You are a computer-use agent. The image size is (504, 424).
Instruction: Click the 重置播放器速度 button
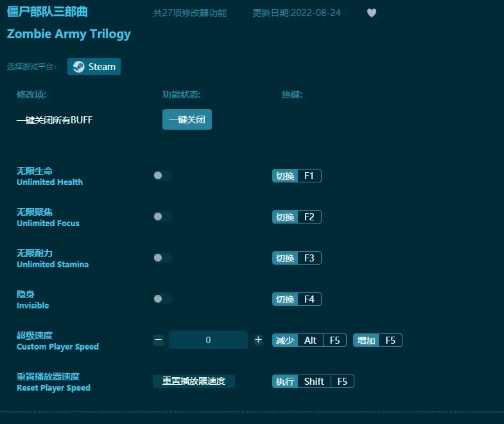point(194,381)
